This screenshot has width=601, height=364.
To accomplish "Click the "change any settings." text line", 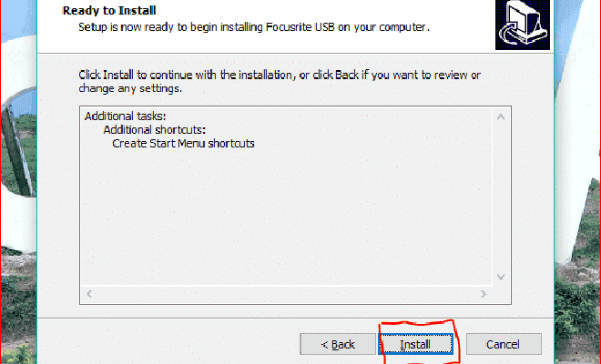I will tap(130, 88).
